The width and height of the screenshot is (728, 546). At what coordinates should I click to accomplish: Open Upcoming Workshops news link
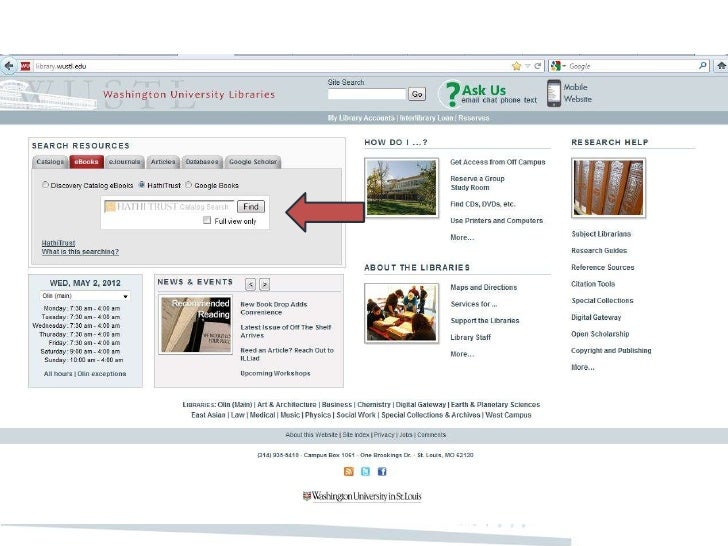coord(275,373)
